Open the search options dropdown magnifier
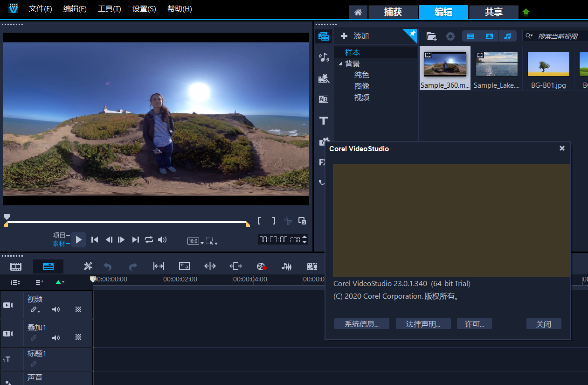 click(529, 35)
